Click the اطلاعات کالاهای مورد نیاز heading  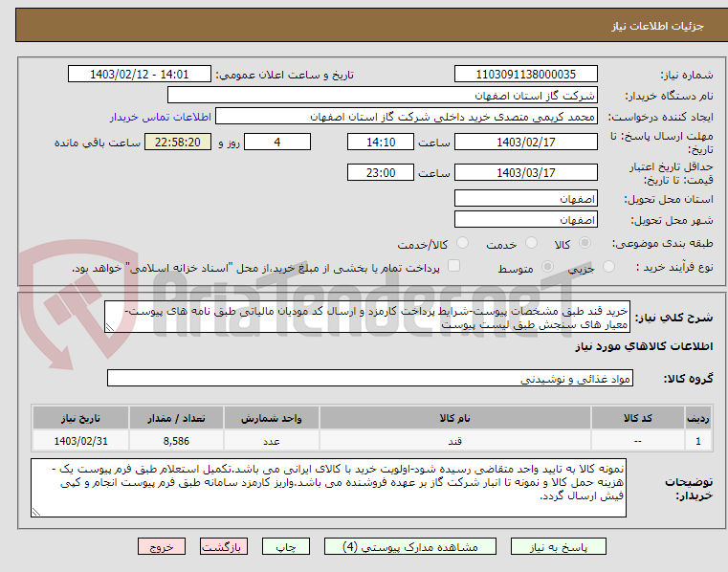644,346
